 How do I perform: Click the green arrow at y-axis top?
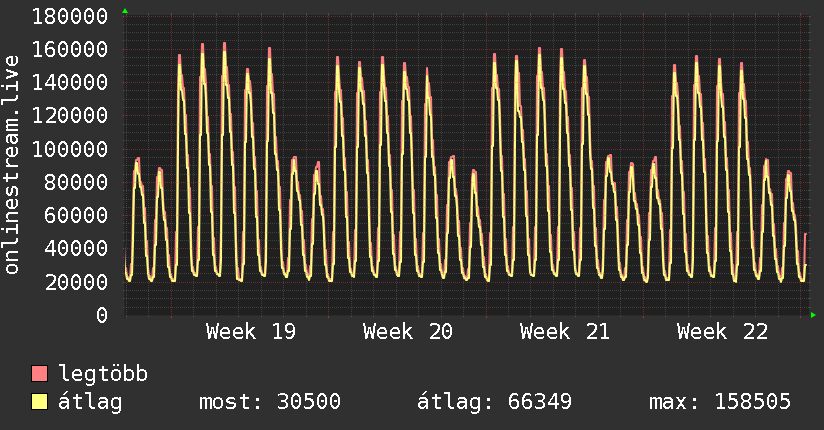(125, 11)
